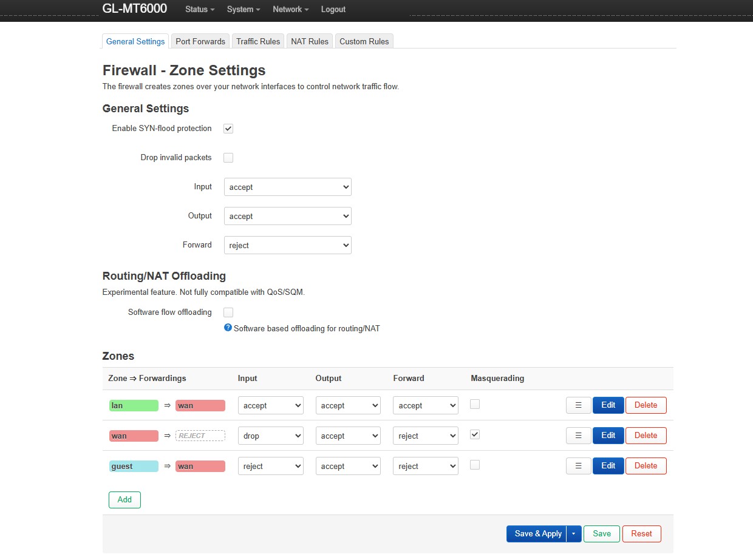This screenshot has height=560, width=753.
Task: Toggle Masquerading for the wan zone
Action: coord(475,434)
